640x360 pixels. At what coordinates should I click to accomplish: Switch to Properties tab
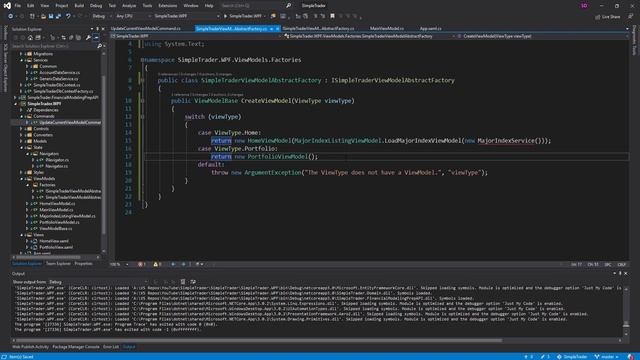(83, 264)
